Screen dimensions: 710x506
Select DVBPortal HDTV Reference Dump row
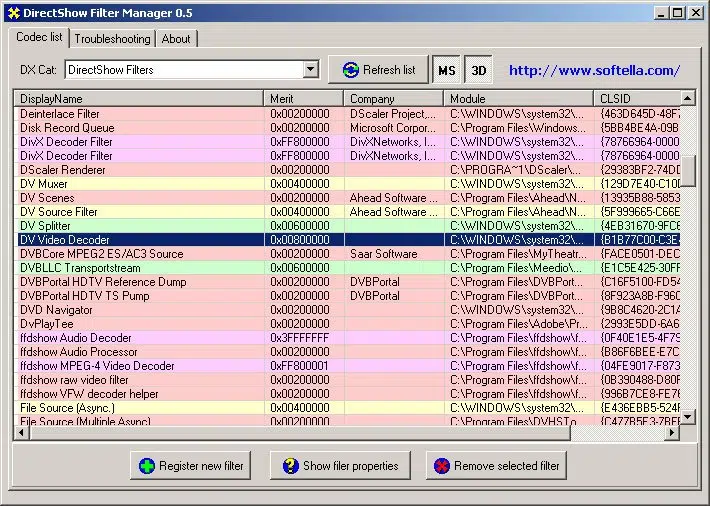tap(348, 282)
